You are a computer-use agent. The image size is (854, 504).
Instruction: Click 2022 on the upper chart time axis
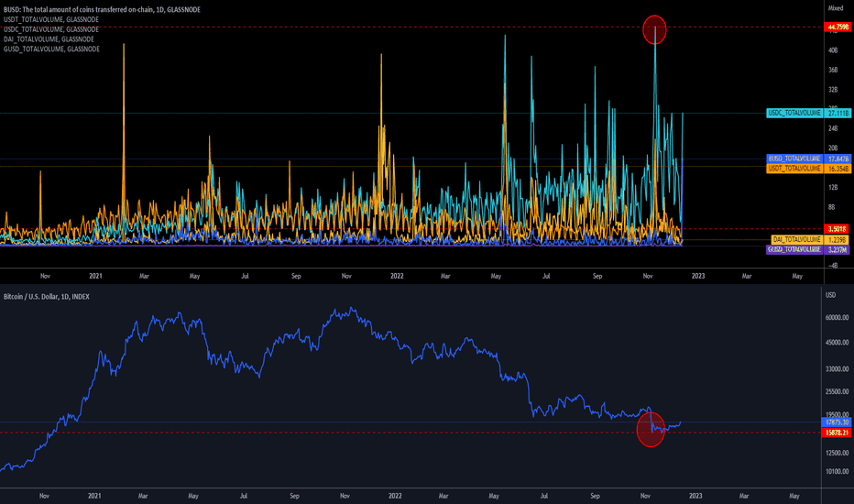pyautogui.click(x=397, y=276)
